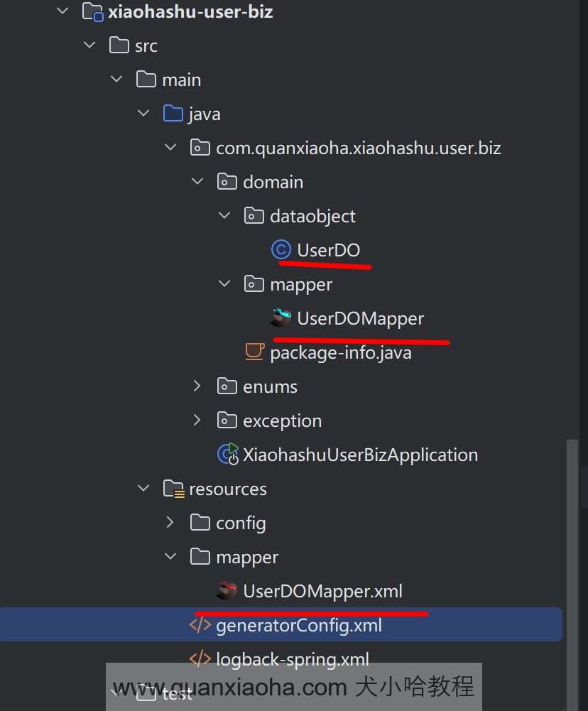
Task: Click the generatorConfig.xml file icon
Action: point(200,625)
